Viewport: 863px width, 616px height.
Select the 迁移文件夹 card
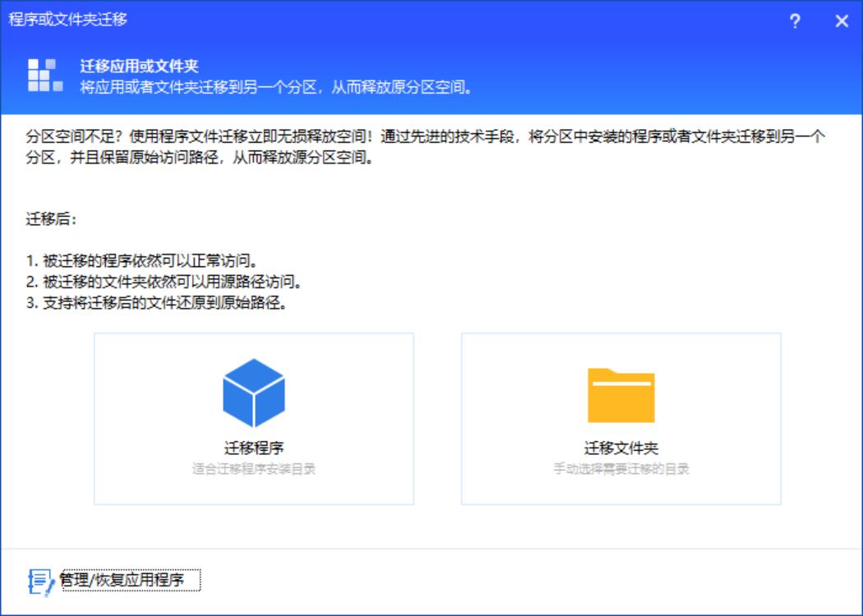[622, 419]
